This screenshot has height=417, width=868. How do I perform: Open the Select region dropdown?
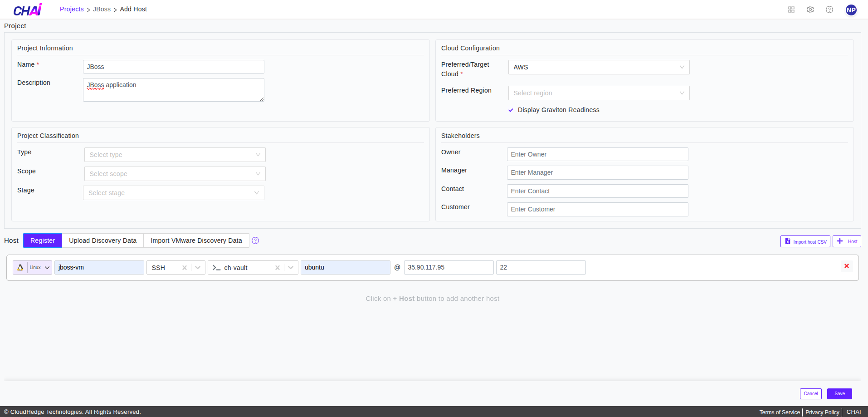599,93
